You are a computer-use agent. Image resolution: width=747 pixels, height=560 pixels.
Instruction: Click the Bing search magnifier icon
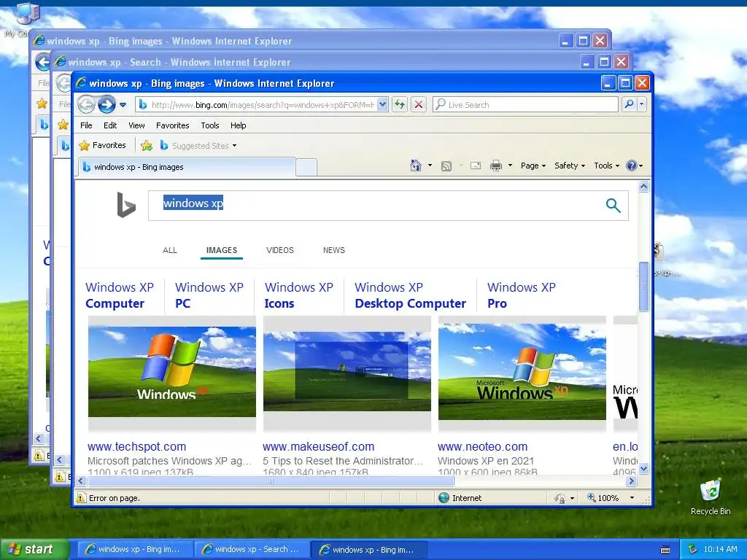tap(613, 205)
